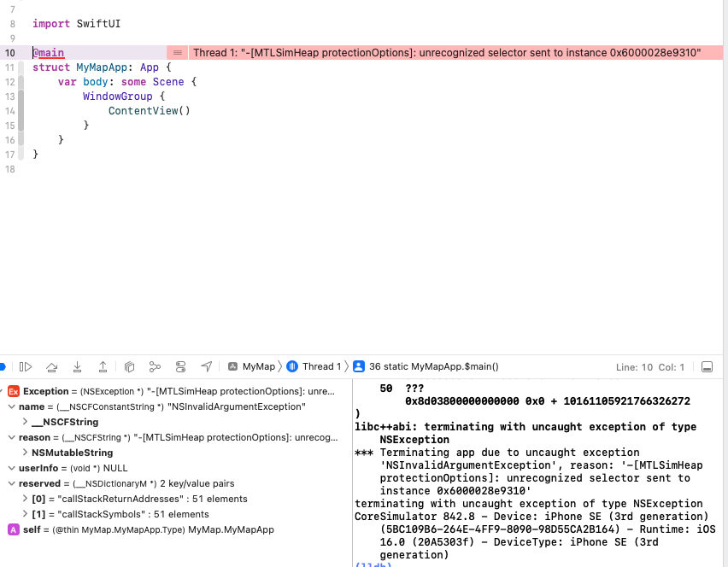
Task: Click the @main attribute text
Action: [x=49, y=53]
